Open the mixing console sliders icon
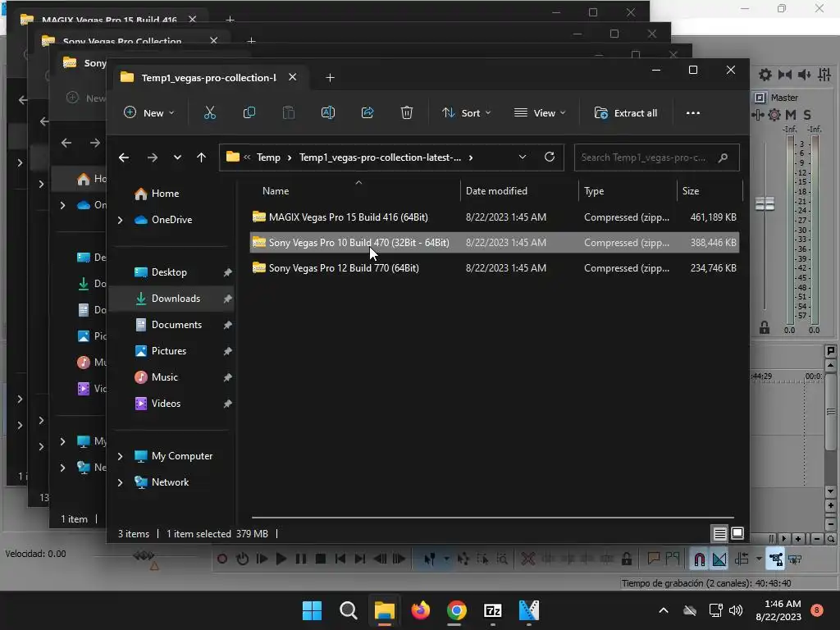The image size is (840, 630). [x=824, y=75]
